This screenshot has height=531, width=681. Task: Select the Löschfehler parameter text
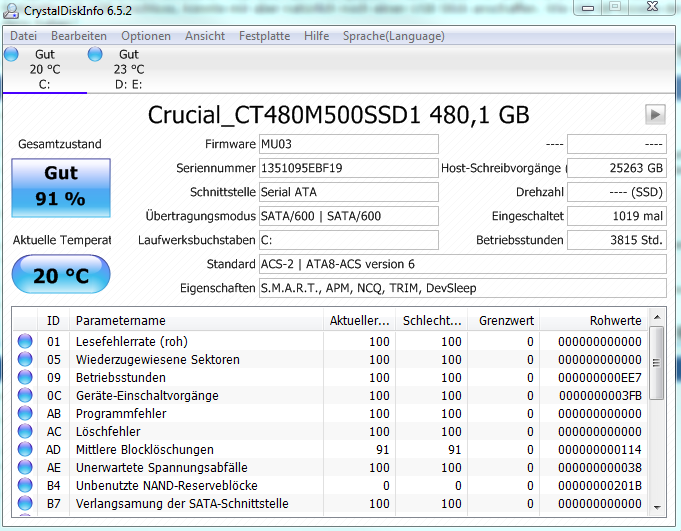[108, 432]
